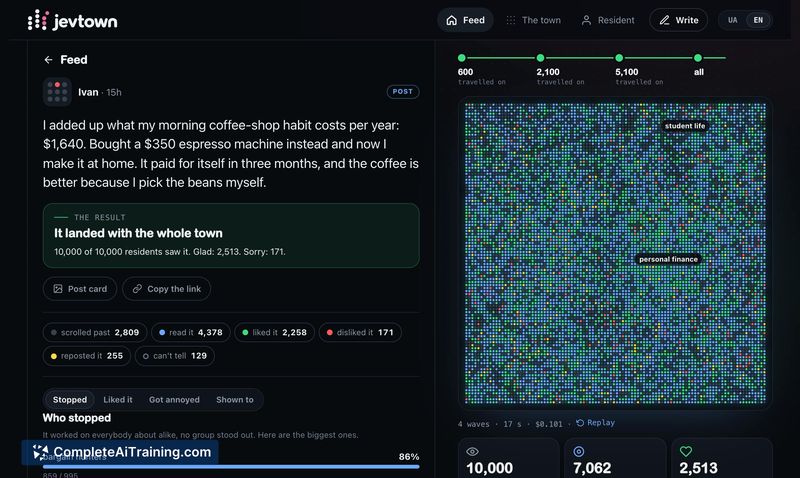Open the Resident tab
Image resolution: width=800 pixels, height=478 pixels.
pos(608,20)
